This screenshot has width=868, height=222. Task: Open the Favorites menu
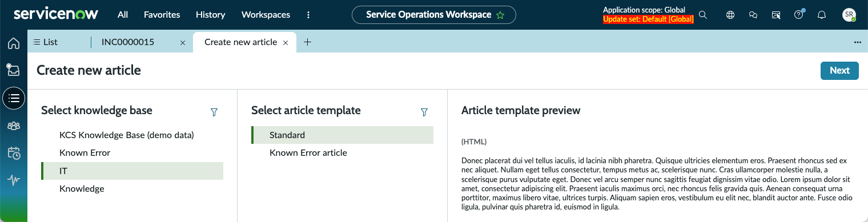pos(162,15)
